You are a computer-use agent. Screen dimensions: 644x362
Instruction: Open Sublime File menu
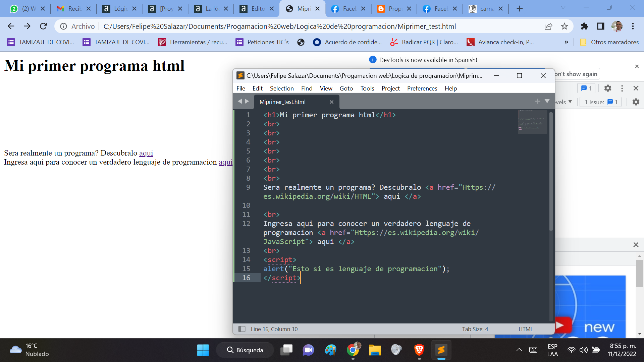(241, 88)
